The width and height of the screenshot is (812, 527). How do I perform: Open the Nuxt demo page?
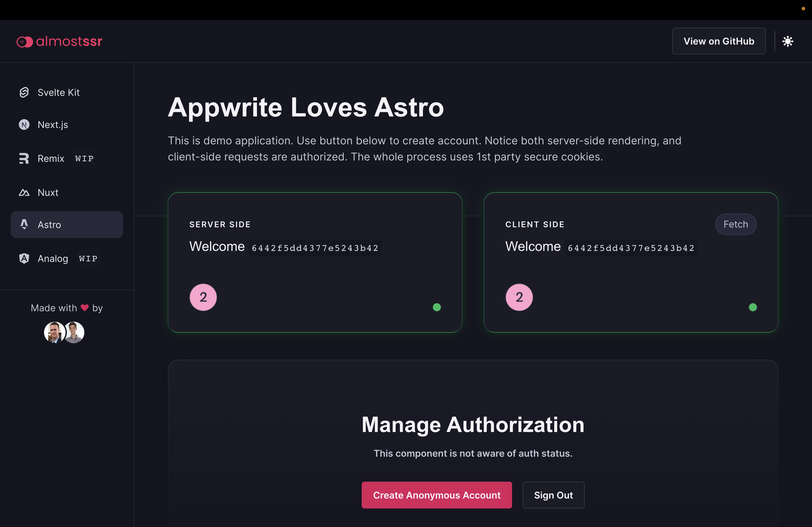tap(48, 193)
